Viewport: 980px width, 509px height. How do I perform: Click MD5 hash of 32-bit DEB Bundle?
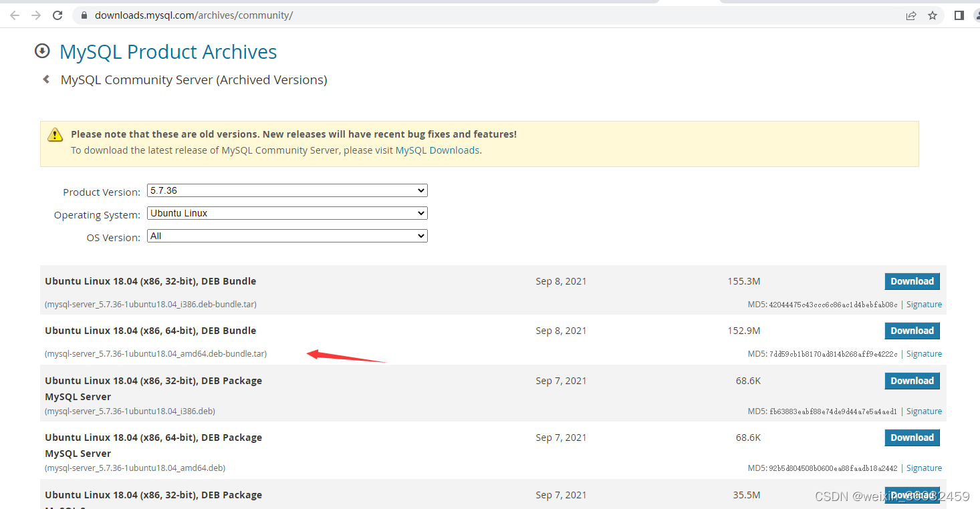tap(833, 305)
